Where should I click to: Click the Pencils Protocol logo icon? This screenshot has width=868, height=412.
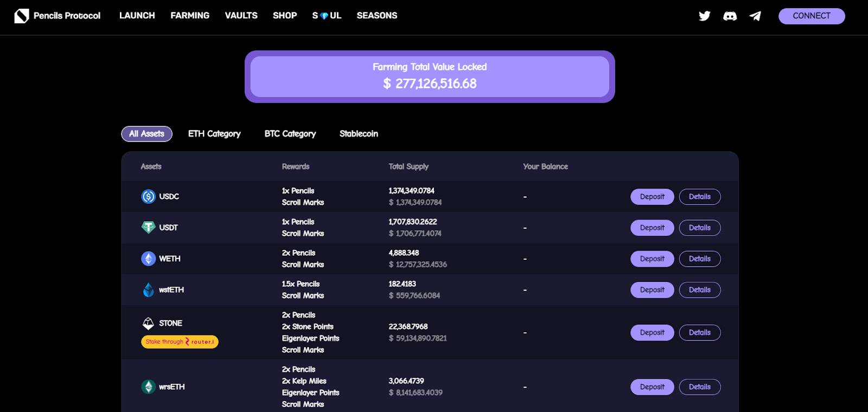[22, 16]
